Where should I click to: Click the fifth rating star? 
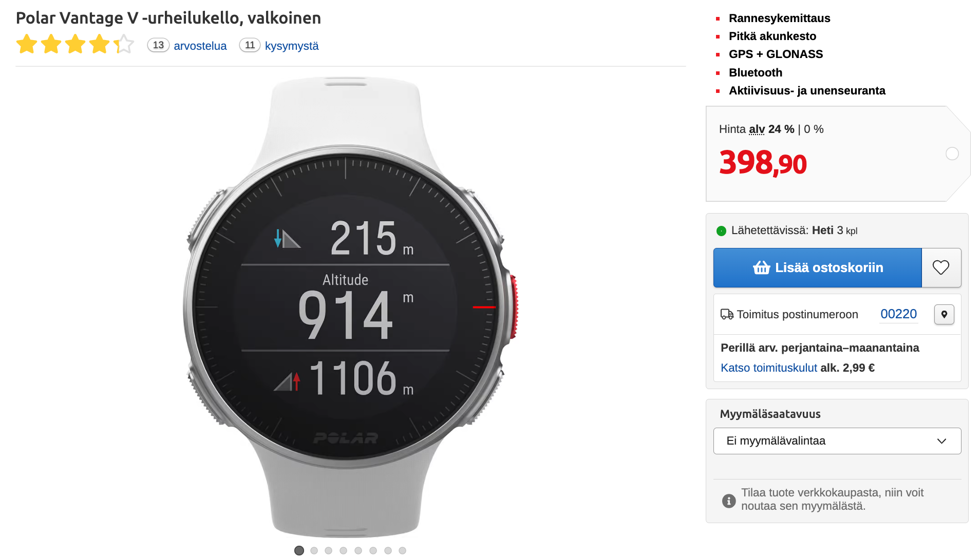[x=124, y=45]
